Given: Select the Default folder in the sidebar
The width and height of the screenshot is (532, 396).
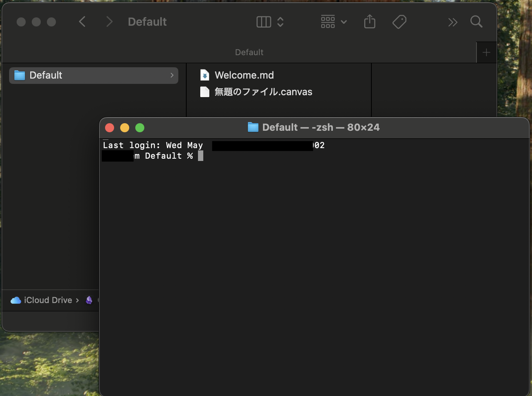Looking at the screenshot, I should click(46, 75).
